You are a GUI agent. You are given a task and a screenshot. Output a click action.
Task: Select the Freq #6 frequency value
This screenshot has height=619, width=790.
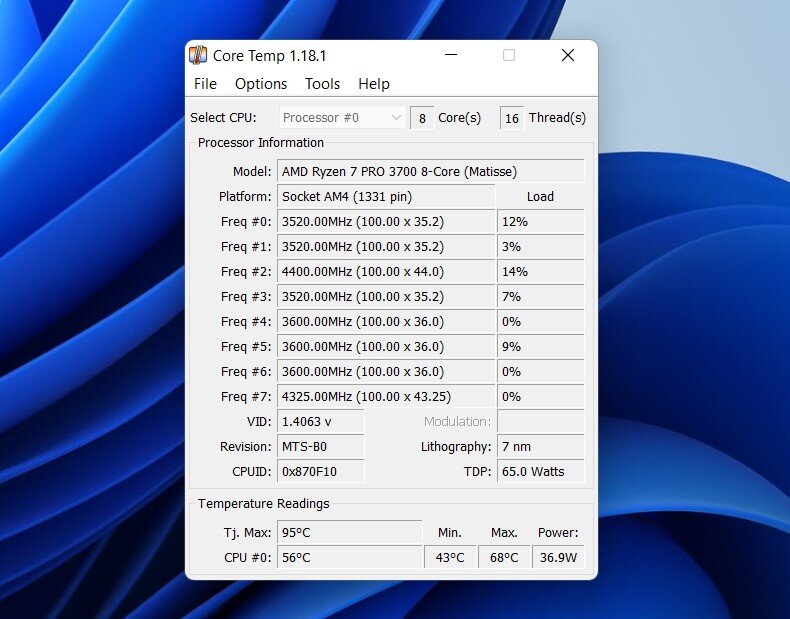pyautogui.click(x=386, y=372)
